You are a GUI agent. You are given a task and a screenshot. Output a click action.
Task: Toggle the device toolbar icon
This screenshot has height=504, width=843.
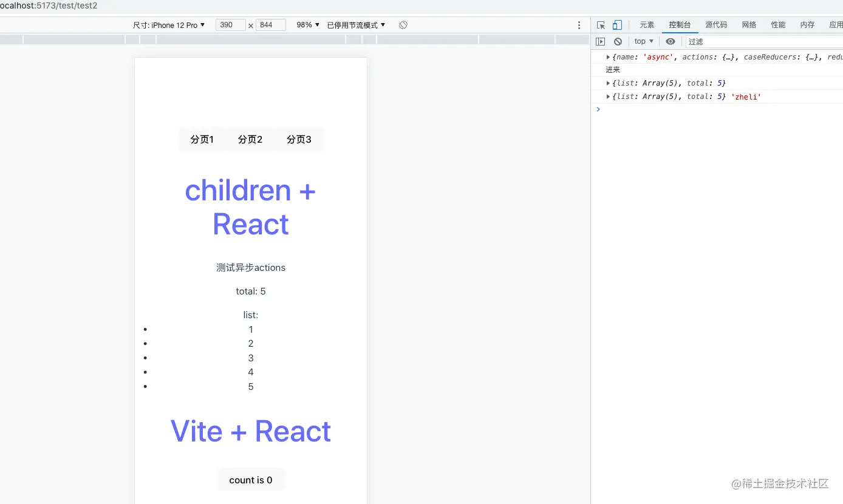(x=617, y=25)
